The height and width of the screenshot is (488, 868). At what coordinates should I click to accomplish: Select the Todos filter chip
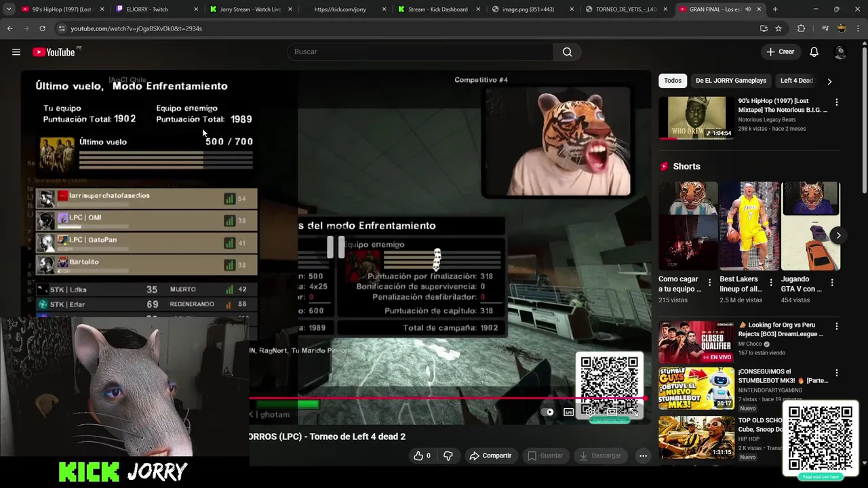point(673,81)
